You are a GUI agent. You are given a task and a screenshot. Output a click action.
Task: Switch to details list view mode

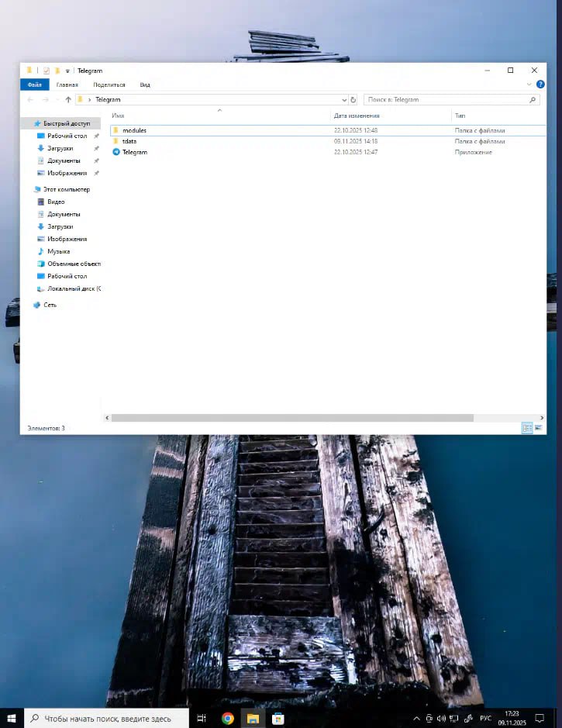tap(527, 427)
